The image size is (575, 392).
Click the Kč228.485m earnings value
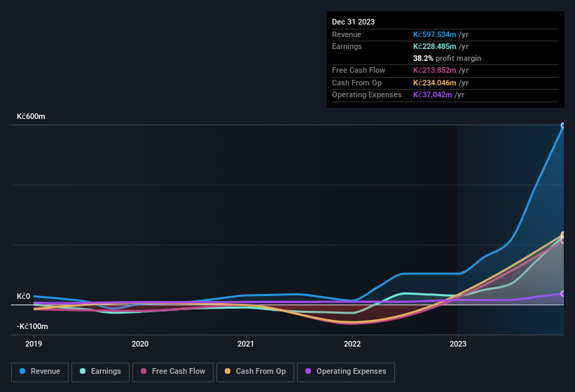click(434, 46)
